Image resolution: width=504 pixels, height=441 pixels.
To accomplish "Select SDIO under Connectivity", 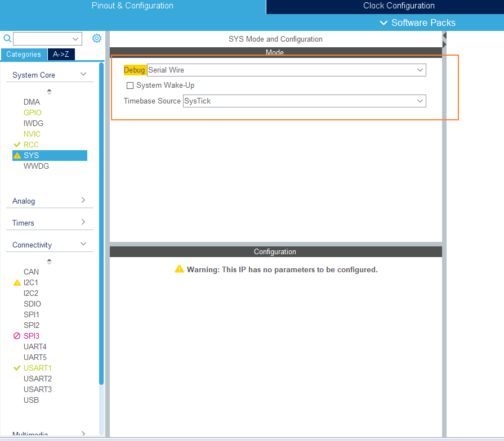I will click(32, 304).
